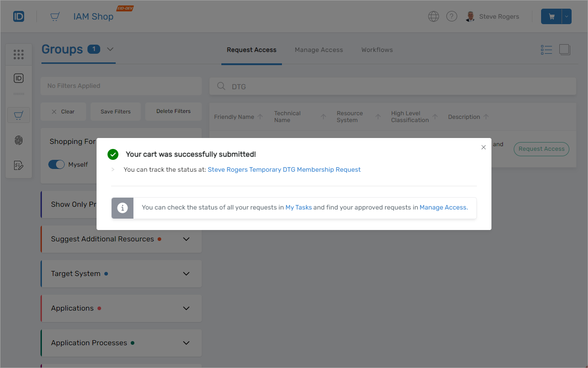588x368 pixels.
Task: Click the fingerprint icon in left sidebar
Action: pyautogui.click(x=18, y=140)
